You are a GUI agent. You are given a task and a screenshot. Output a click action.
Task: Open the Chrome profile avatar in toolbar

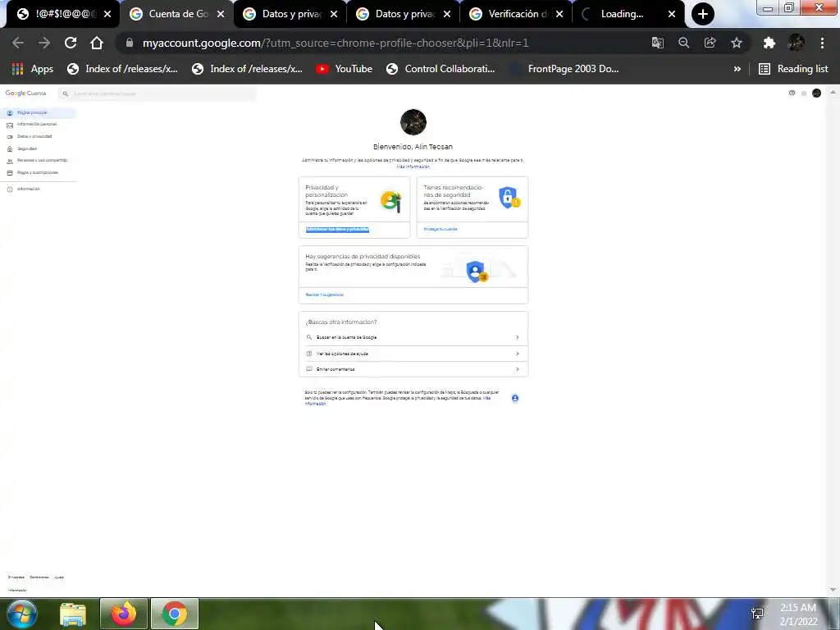(x=796, y=43)
